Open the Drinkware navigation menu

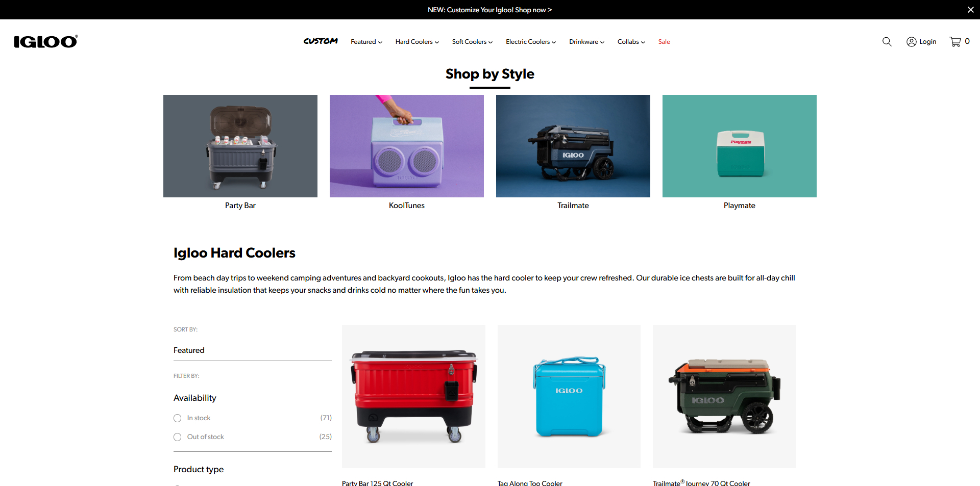pos(586,42)
